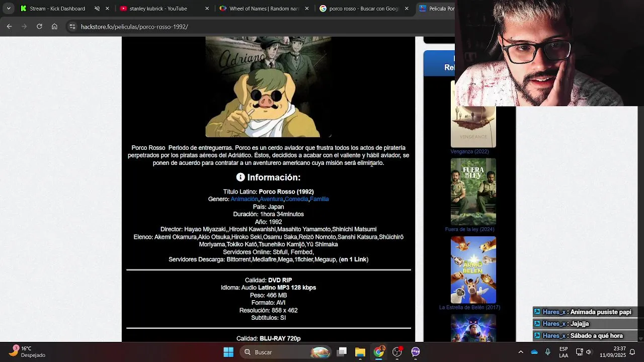The height and width of the screenshot is (362, 644).
Task: Open Task View from the taskbar
Action: click(342, 352)
